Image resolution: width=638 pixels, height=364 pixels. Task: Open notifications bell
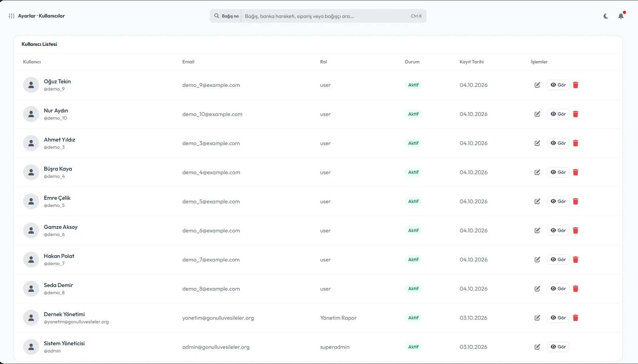tap(621, 16)
